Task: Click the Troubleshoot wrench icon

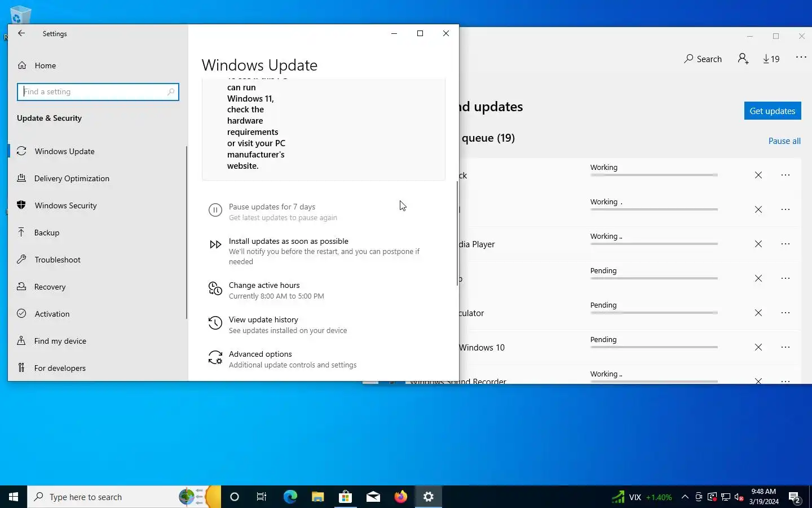Action: [x=21, y=260]
